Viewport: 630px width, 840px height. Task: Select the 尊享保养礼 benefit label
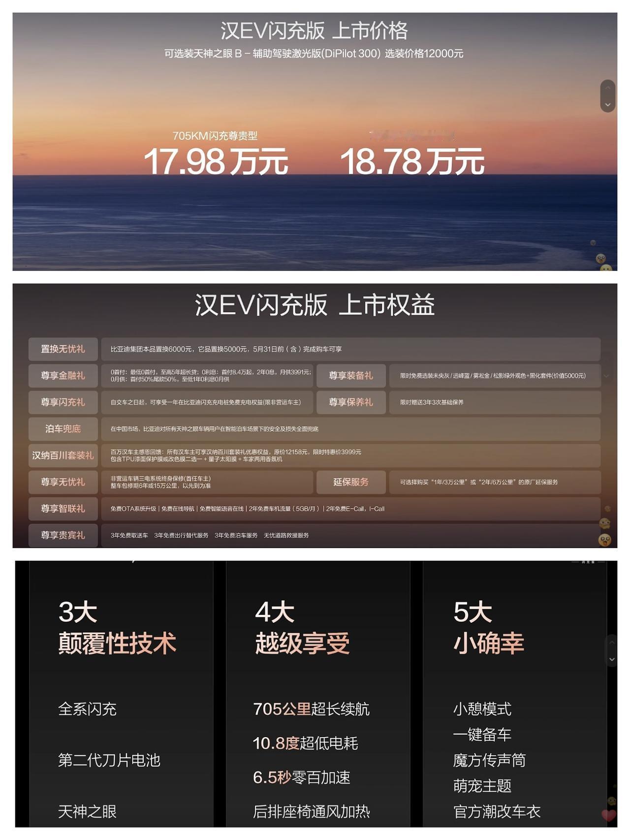pyautogui.click(x=351, y=402)
